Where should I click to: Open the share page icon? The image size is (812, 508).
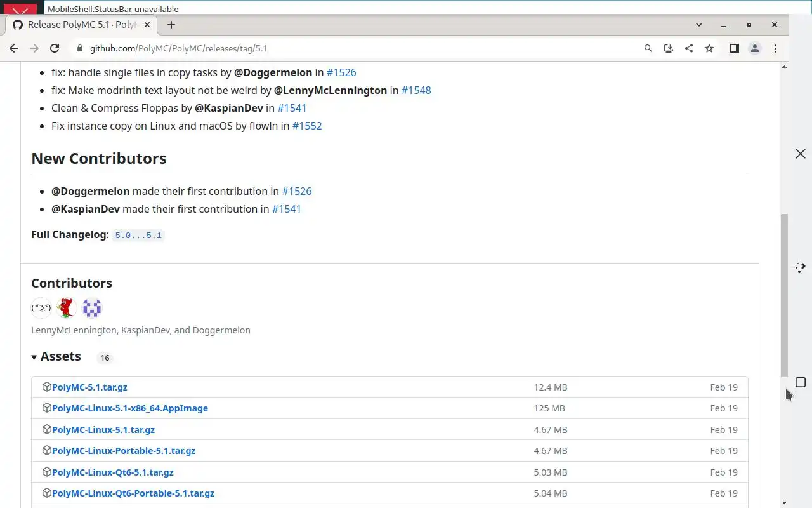pos(689,48)
